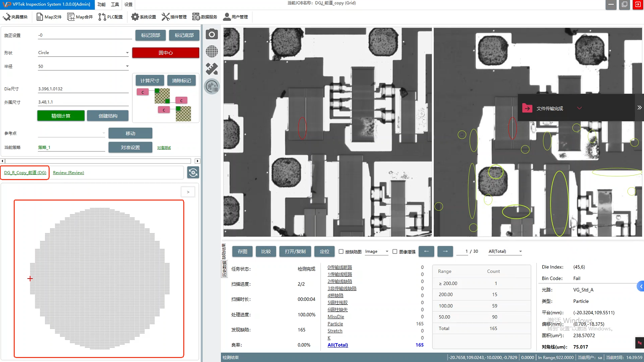Screen dimensions: 644x362
Task: Click the 比较 compare button
Action: coord(266,251)
